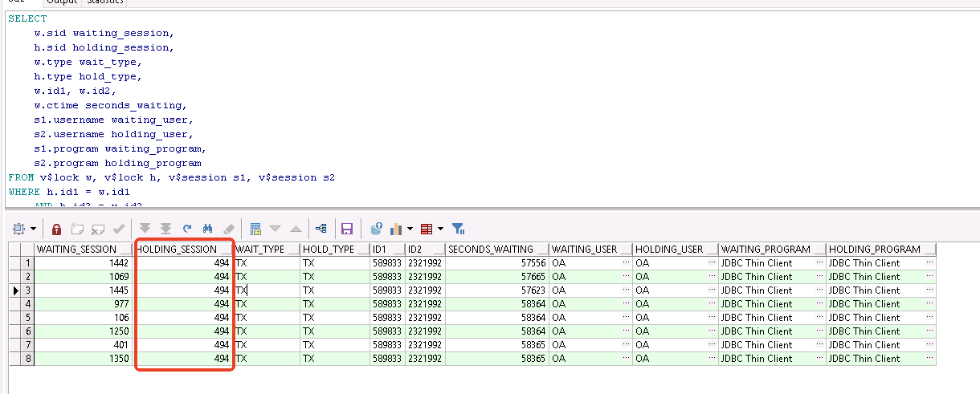Save results with purple floppy icon
Screen dimensions: 980x394
click(x=347, y=229)
